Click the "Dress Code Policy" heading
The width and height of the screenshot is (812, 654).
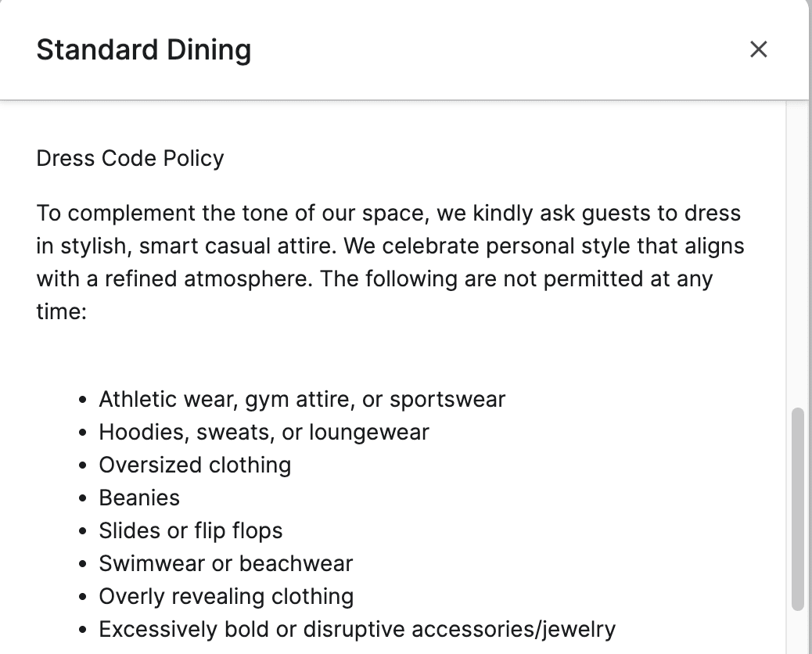tap(130, 158)
